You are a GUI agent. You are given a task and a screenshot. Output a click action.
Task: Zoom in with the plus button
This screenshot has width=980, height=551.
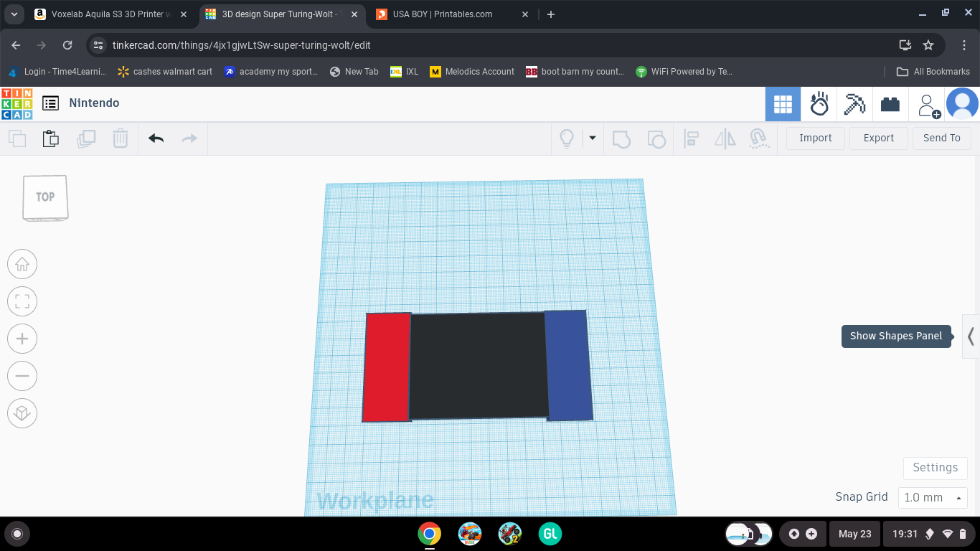[x=22, y=339]
